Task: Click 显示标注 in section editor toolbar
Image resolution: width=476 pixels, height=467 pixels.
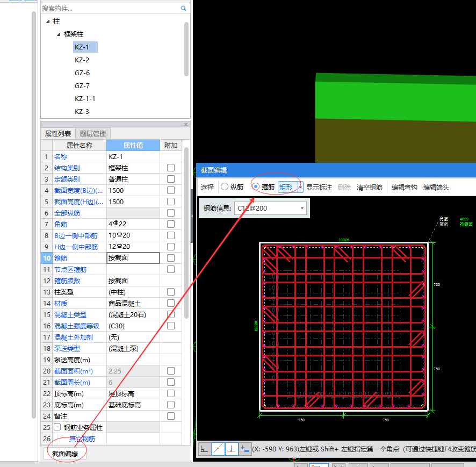Action: tap(319, 187)
